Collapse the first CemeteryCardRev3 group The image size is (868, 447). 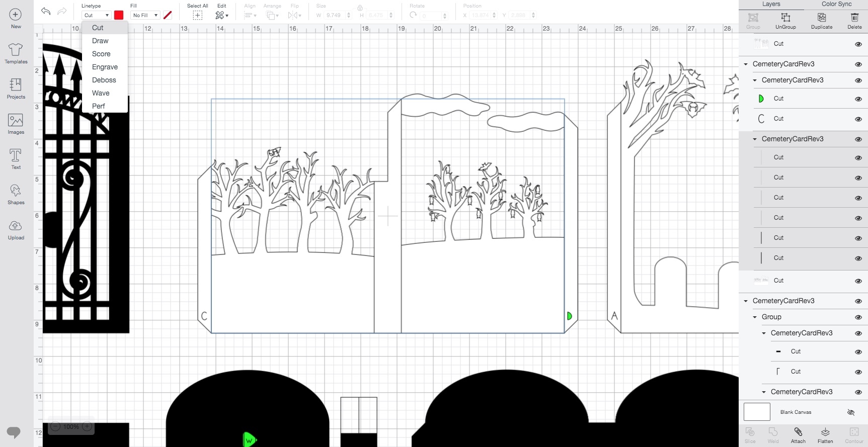coord(746,64)
